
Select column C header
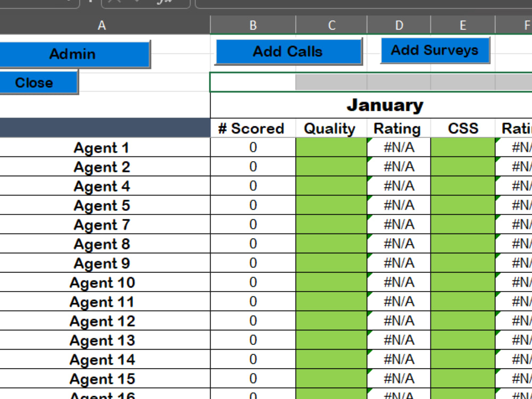[x=331, y=26]
